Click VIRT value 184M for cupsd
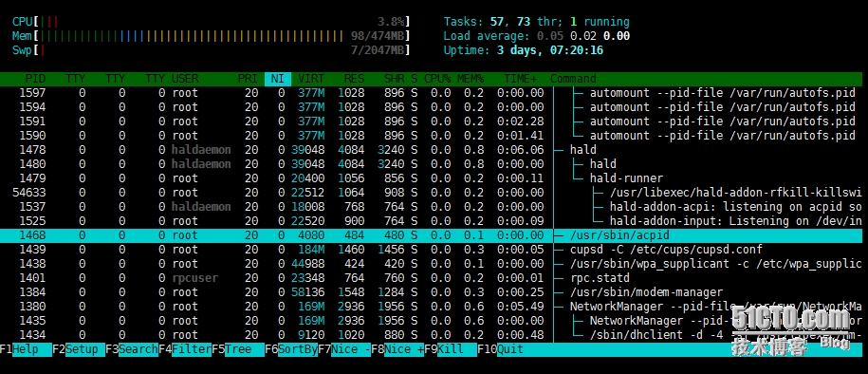This screenshot has height=374, width=868. (311, 250)
